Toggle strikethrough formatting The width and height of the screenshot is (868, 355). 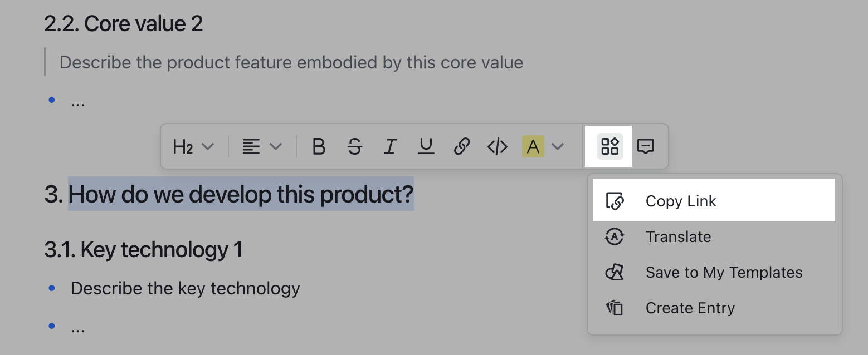[354, 146]
